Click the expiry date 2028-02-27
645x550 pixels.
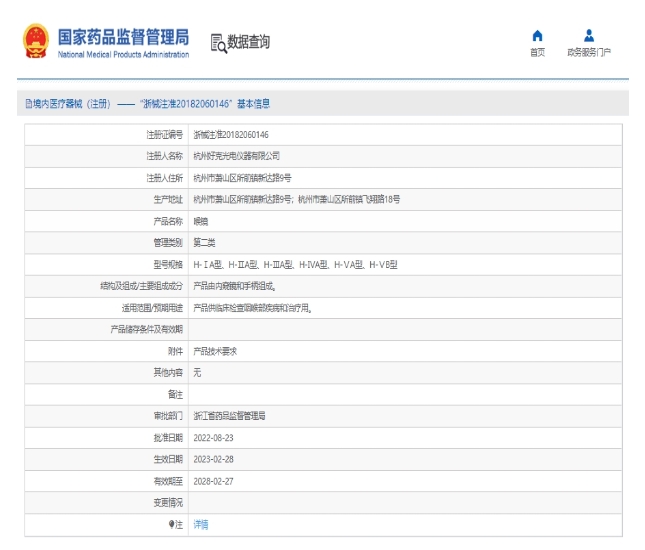pyautogui.click(x=213, y=481)
